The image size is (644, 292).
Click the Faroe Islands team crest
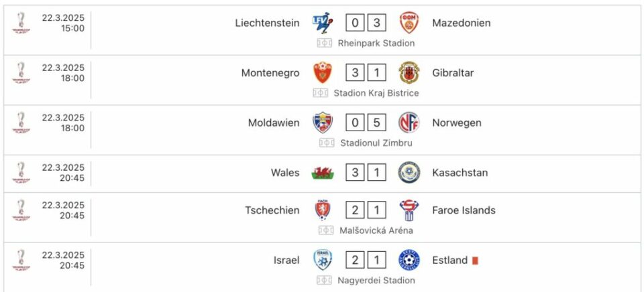tap(409, 210)
